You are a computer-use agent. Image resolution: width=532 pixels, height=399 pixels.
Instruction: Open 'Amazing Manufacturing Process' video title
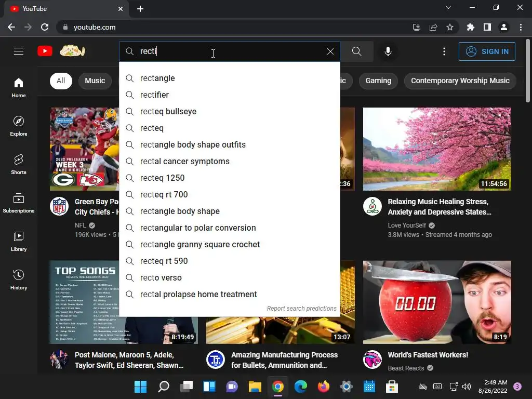[284, 360]
